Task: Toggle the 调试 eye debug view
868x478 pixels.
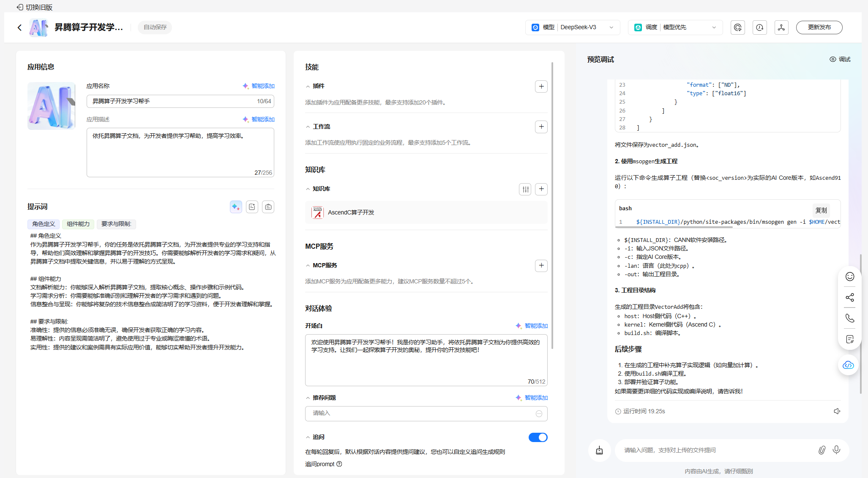Action: (840, 59)
